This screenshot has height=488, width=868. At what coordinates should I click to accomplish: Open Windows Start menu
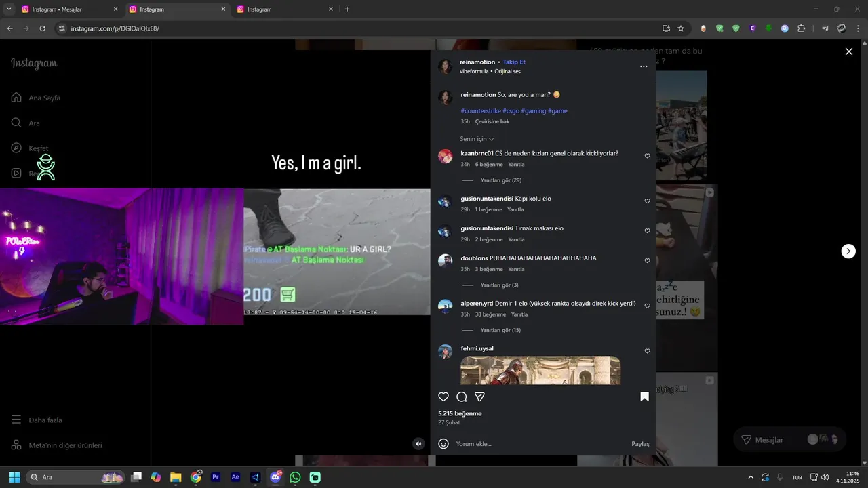click(14, 477)
